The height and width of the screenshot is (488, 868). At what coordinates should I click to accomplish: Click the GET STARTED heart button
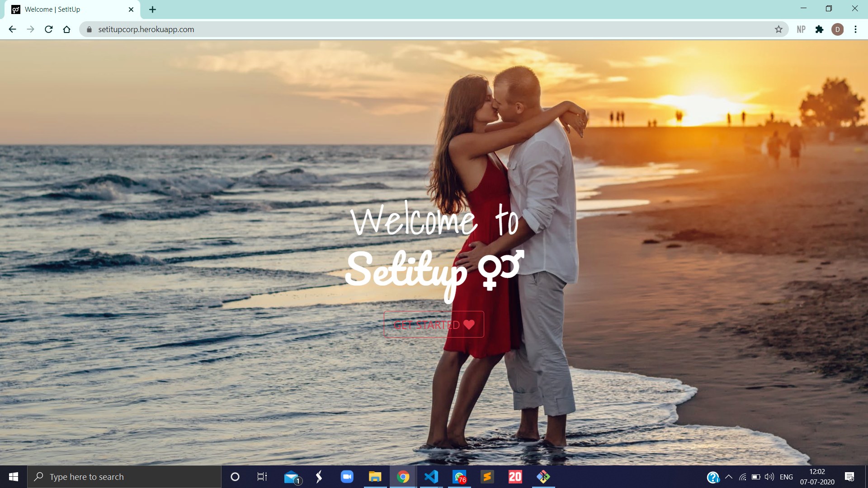tap(434, 324)
